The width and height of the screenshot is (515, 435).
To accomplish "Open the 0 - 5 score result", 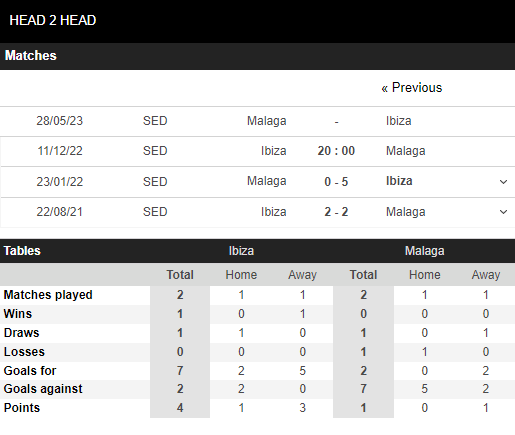I will point(336,182).
